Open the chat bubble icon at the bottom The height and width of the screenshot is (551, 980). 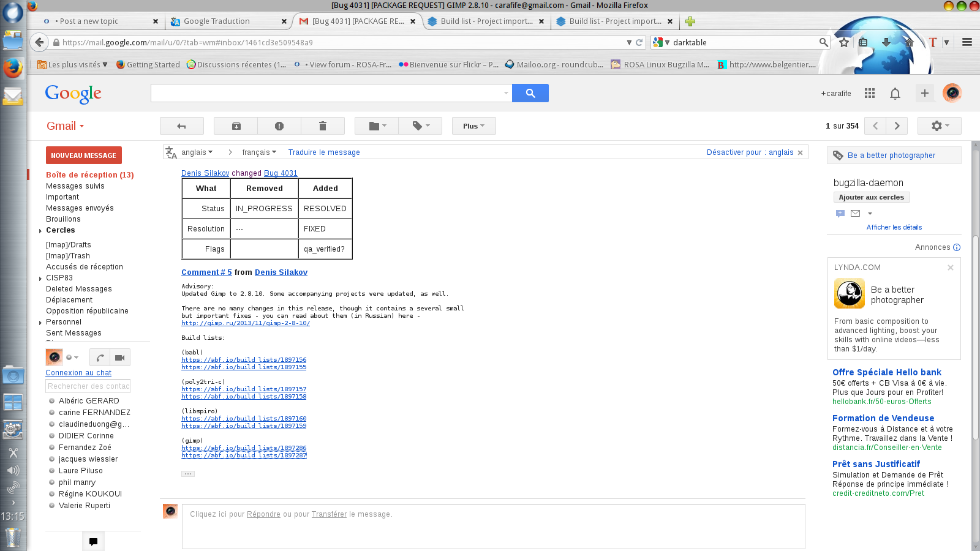pos(93,541)
